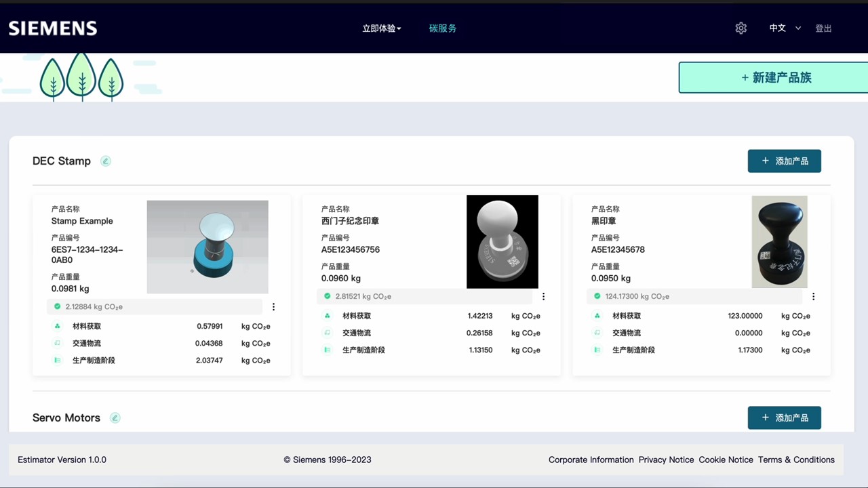Viewport: 868px width, 488px height.
Task: Open the Corporate Information link
Action: [x=591, y=460]
